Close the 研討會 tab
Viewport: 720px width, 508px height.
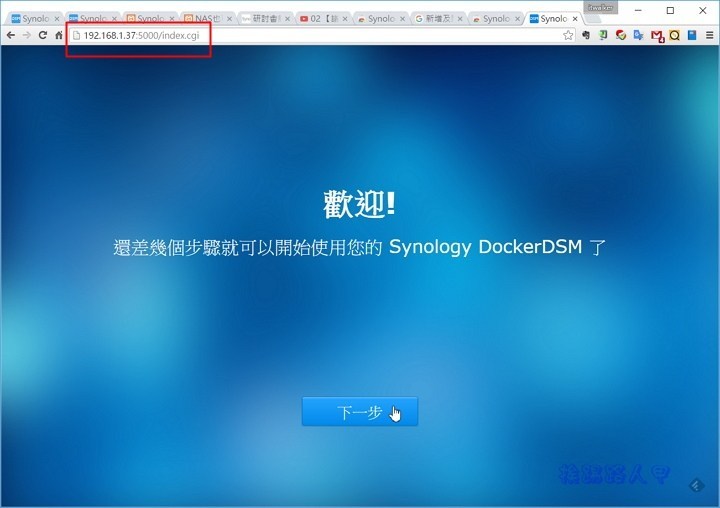[287, 19]
